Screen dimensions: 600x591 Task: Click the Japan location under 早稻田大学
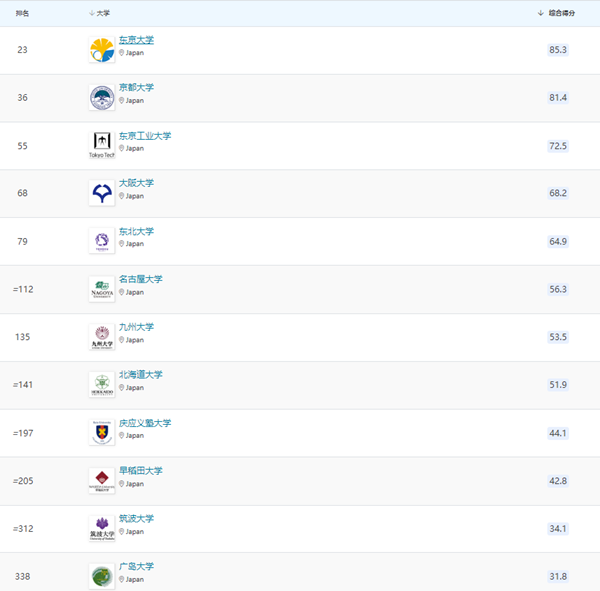131,484
